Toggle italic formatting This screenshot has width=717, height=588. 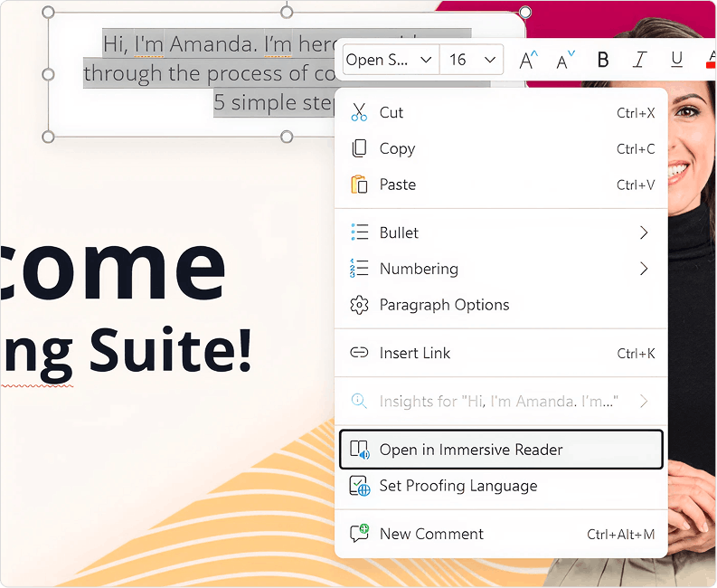click(x=640, y=60)
